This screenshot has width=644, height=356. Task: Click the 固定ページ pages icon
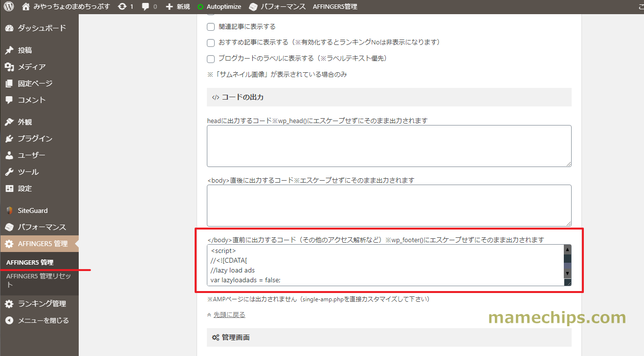point(9,84)
